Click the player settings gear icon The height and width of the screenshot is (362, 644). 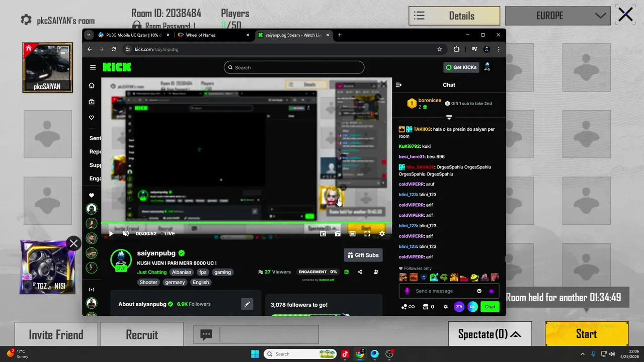click(x=382, y=234)
